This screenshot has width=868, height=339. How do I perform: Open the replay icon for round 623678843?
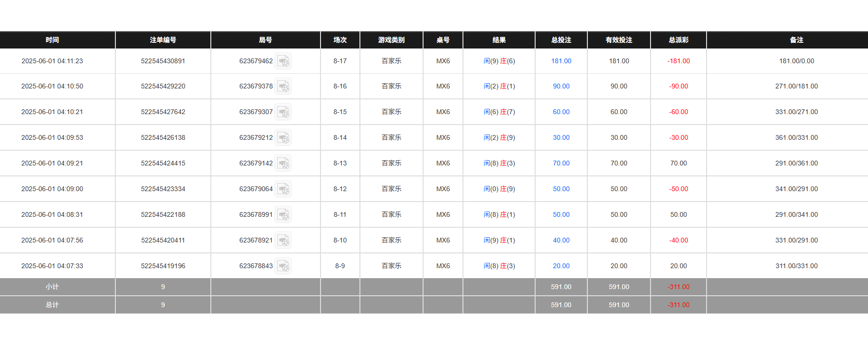(283, 266)
